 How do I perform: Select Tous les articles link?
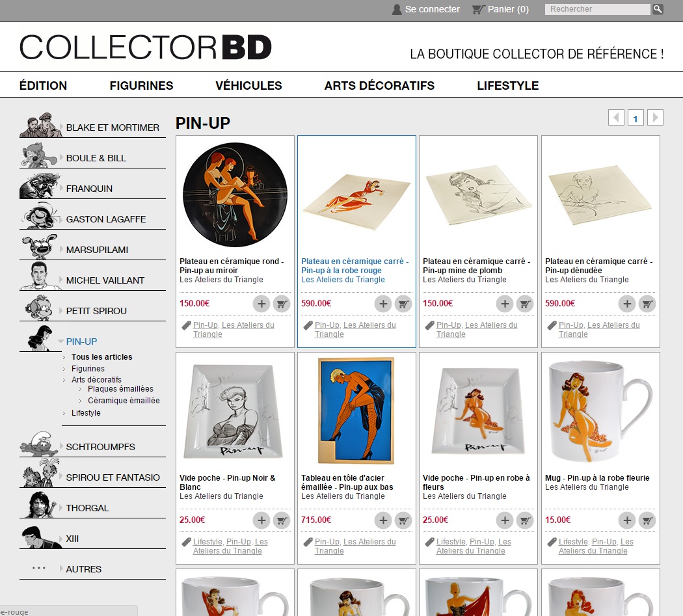pos(102,357)
